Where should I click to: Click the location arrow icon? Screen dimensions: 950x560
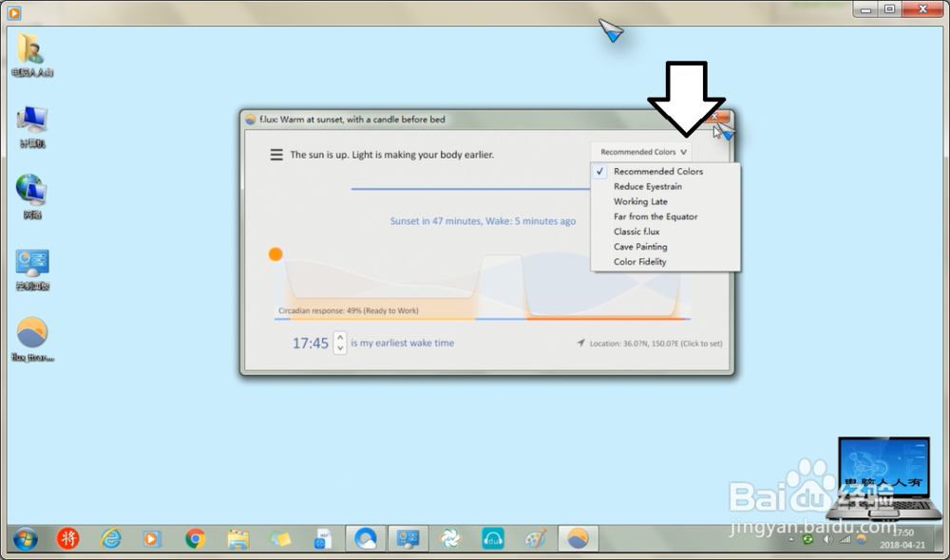tap(580, 343)
